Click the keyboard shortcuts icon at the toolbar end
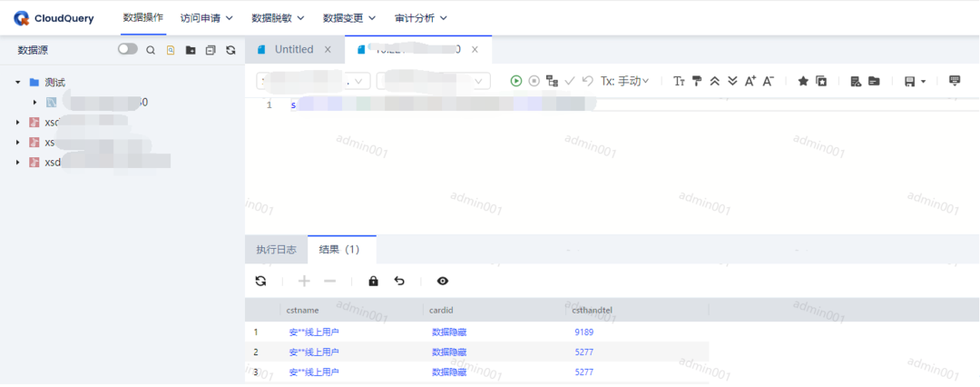The image size is (980, 387). 955,80
